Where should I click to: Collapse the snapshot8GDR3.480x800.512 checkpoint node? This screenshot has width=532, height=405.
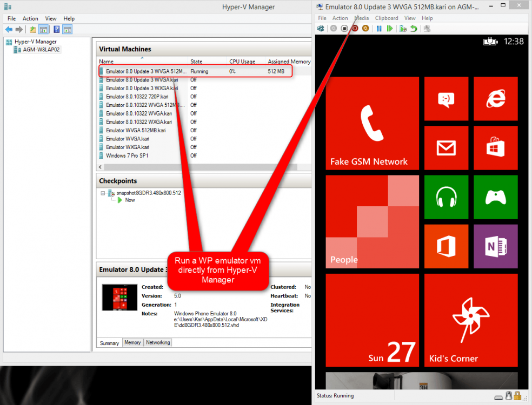coord(103,193)
